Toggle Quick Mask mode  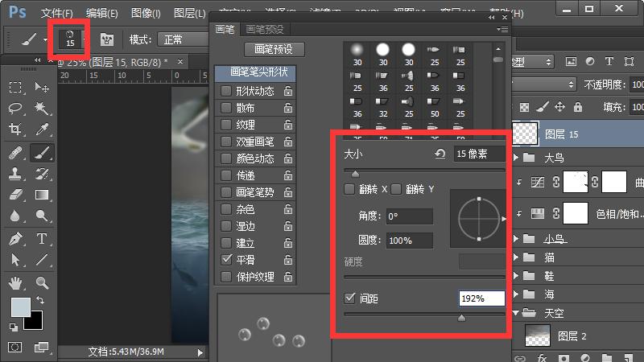click(14, 348)
